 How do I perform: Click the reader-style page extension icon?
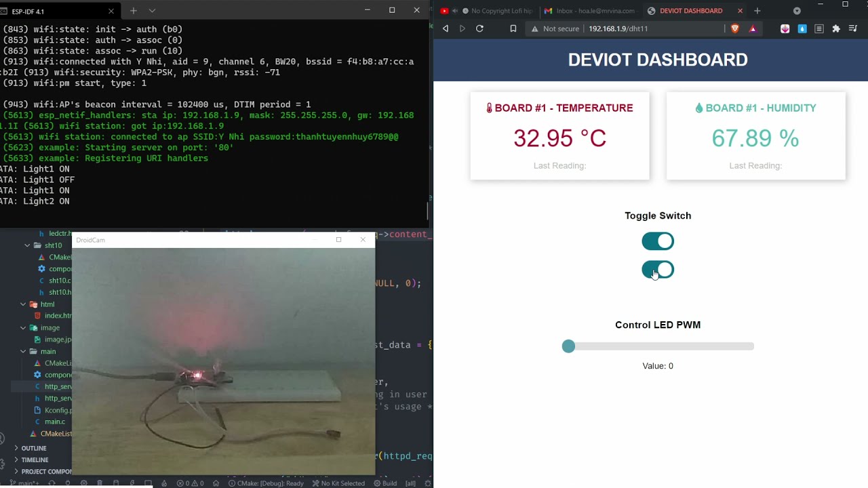click(819, 28)
